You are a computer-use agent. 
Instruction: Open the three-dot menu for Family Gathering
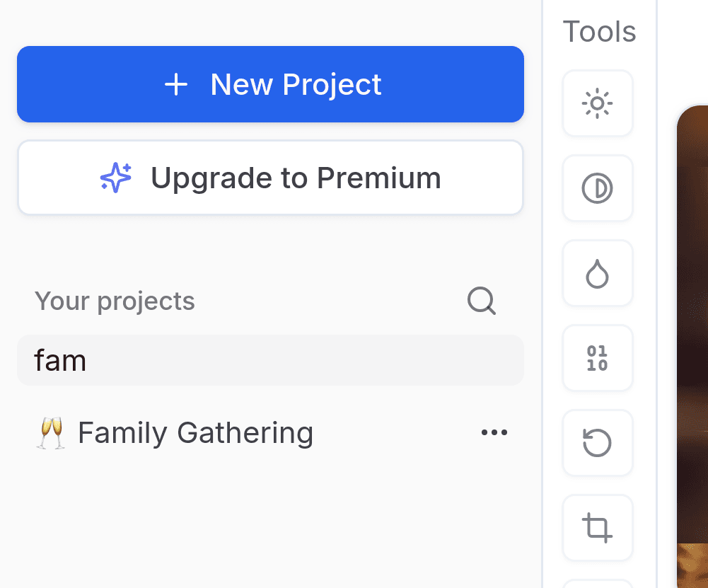coord(494,432)
